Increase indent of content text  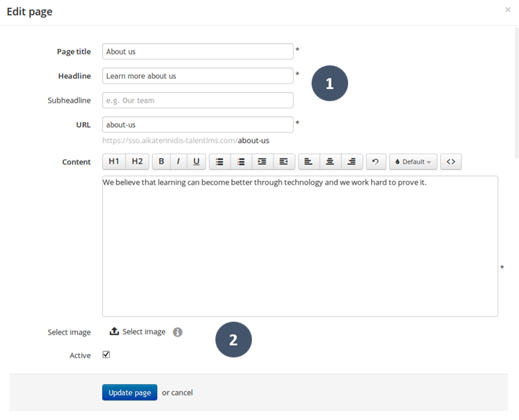click(262, 162)
